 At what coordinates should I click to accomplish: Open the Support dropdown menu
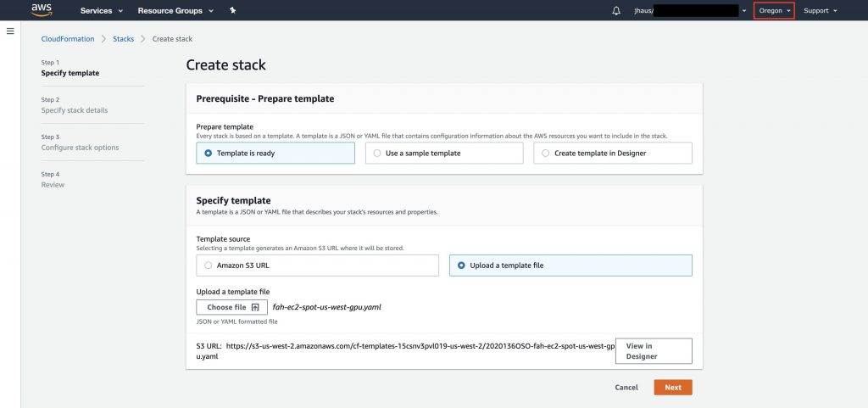820,10
